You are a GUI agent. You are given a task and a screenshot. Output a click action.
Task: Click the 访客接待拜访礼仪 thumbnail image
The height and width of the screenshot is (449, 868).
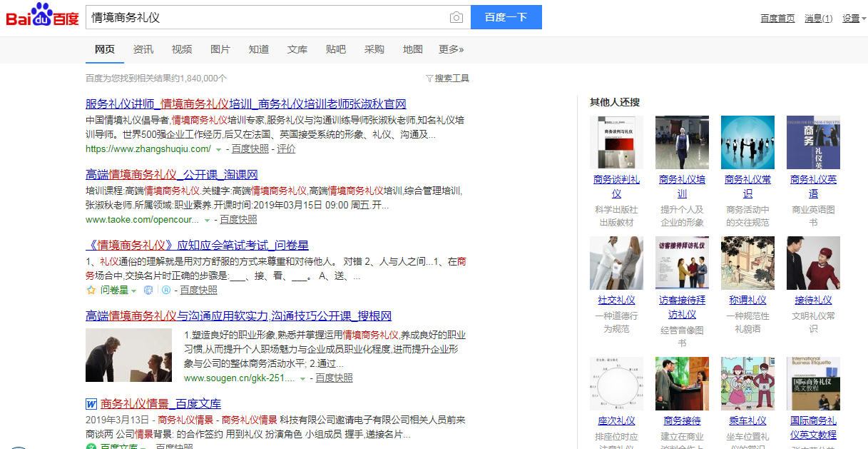click(x=682, y=263)
